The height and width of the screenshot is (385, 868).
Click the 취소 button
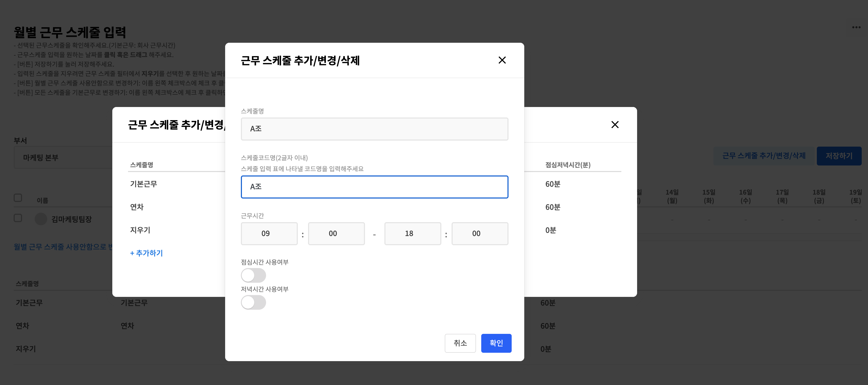(x=460, y=343)
